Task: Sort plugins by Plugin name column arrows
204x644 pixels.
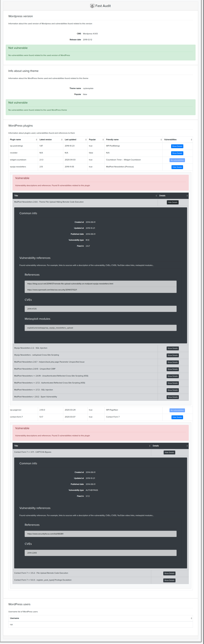Action: click(x=36, y=139)
